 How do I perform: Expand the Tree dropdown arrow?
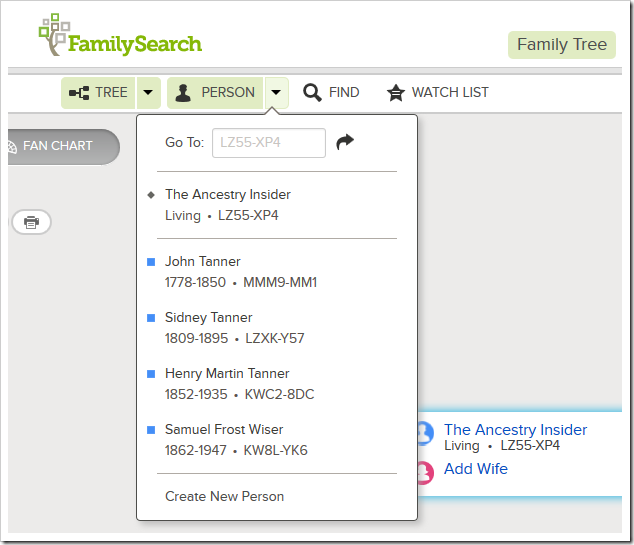[x=148, y=93]
